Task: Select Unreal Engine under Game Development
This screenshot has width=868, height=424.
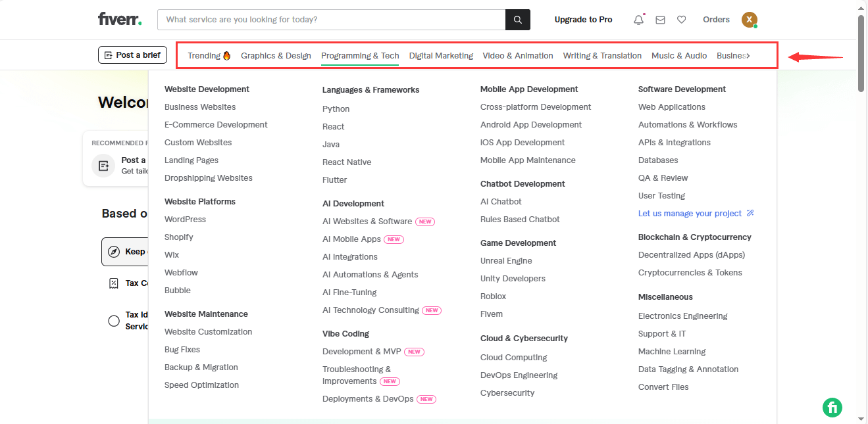Action: 506,261
